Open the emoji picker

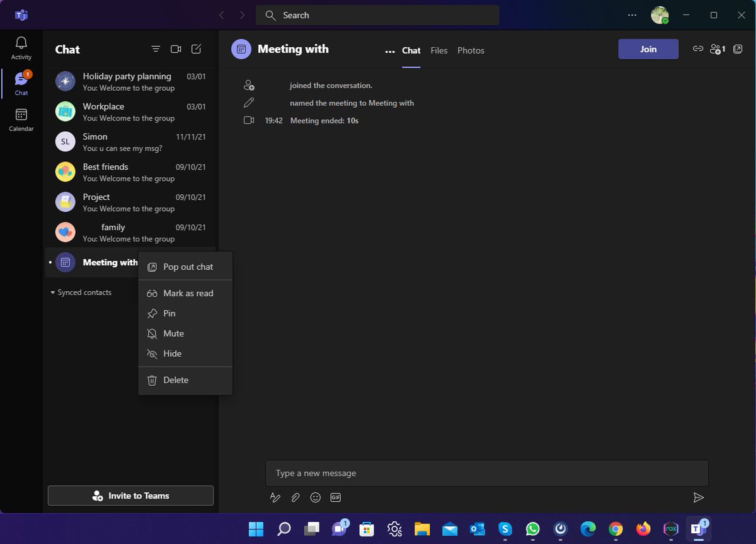tap(316, 497)
